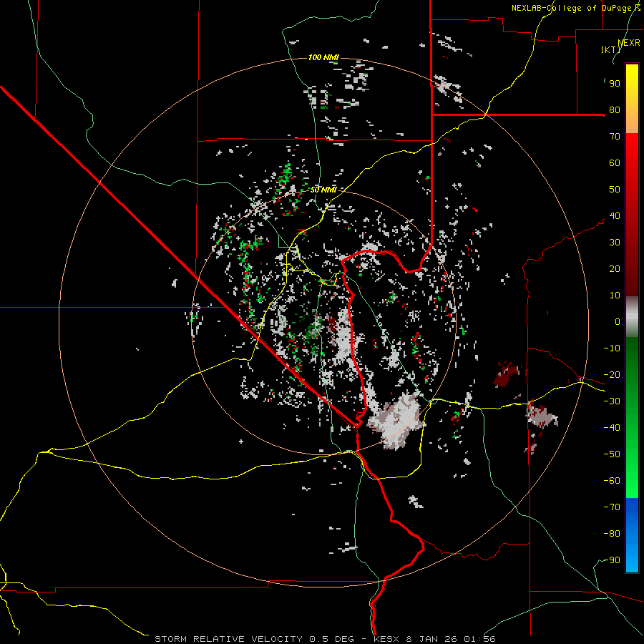Image resolution: width=644 pixels, height=644 pixels.
Task: Click the large gray echo blob near bottom of 50 NMI ring
Action: (395, 420)
